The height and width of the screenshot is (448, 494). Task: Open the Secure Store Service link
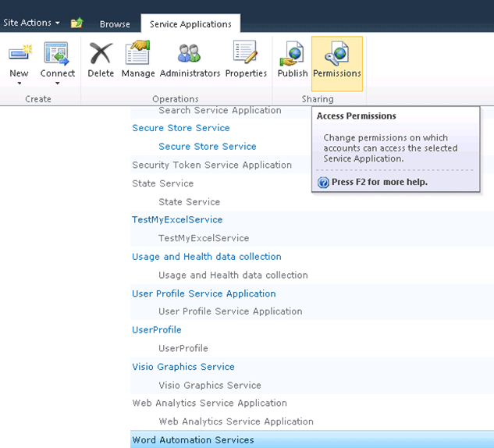click(x=181, y=128)
